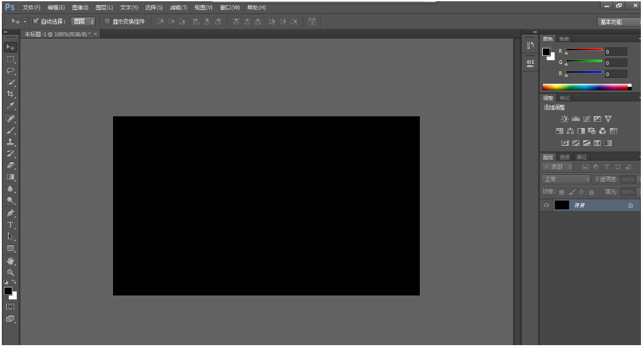This screenshot has height=347, width=644.
Task: Add a Levels adjustment
Action: 576,119
